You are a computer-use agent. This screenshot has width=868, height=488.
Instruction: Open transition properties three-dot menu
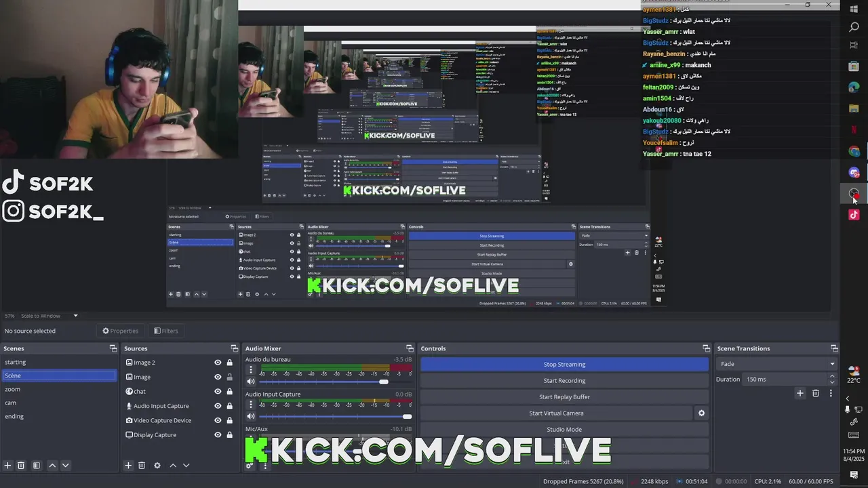[831, 393]
